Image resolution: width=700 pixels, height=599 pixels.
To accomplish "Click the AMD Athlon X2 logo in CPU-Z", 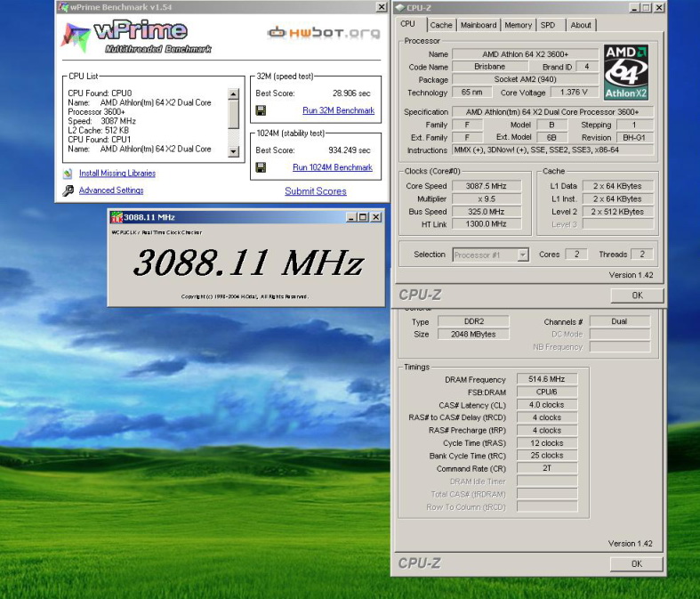I will click(626, 72).
